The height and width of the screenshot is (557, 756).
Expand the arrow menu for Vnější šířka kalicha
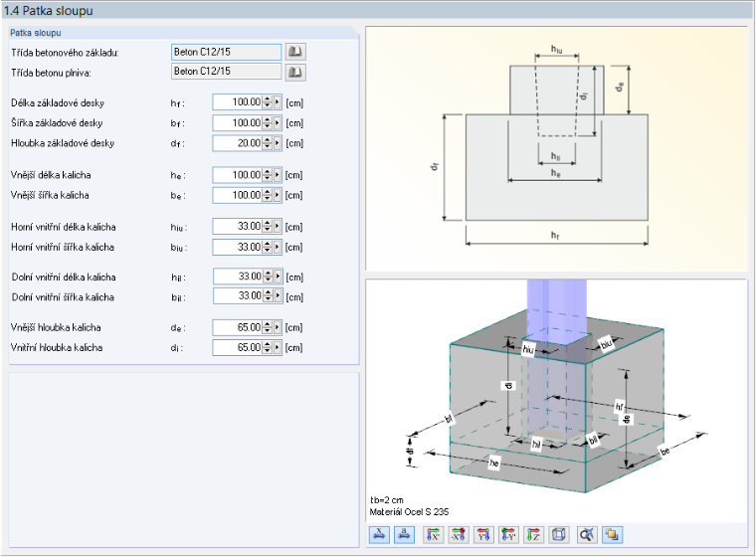tap(278, 195)
